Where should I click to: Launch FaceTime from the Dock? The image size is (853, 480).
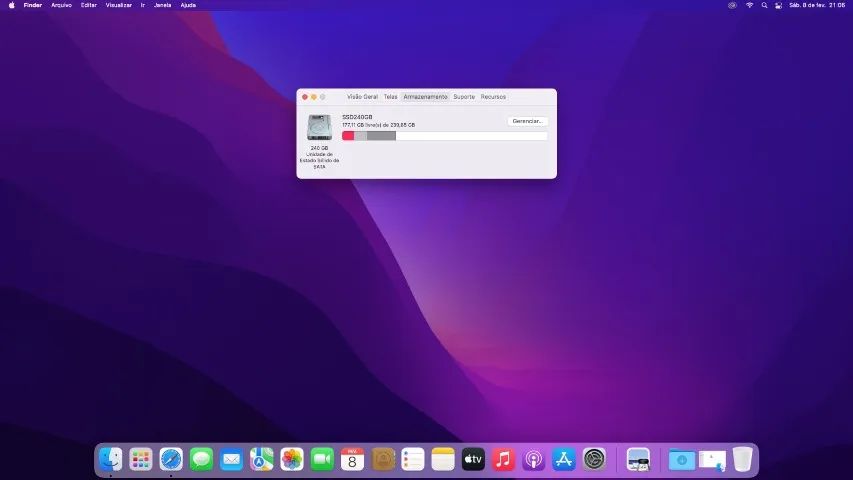(x=322, y=459)
